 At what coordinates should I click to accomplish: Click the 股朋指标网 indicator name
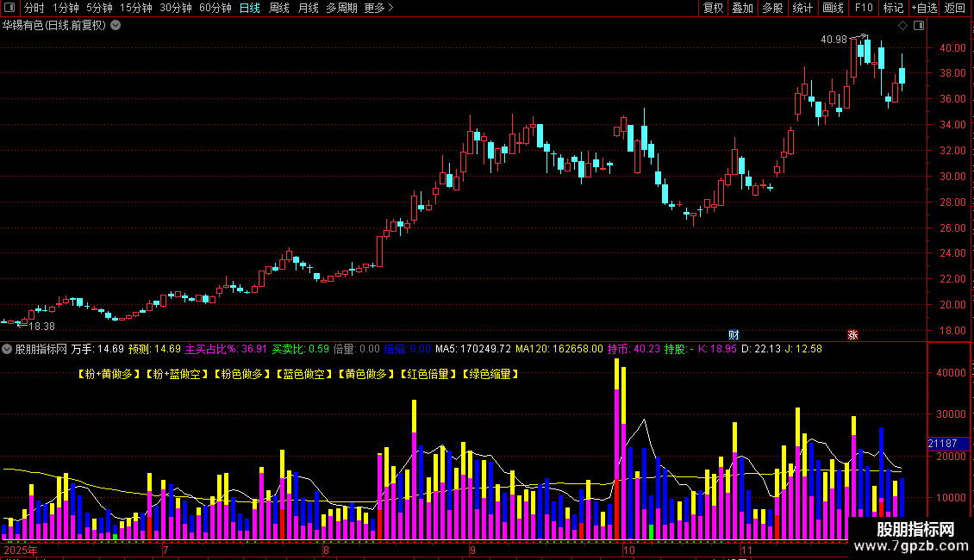point(41,349)
